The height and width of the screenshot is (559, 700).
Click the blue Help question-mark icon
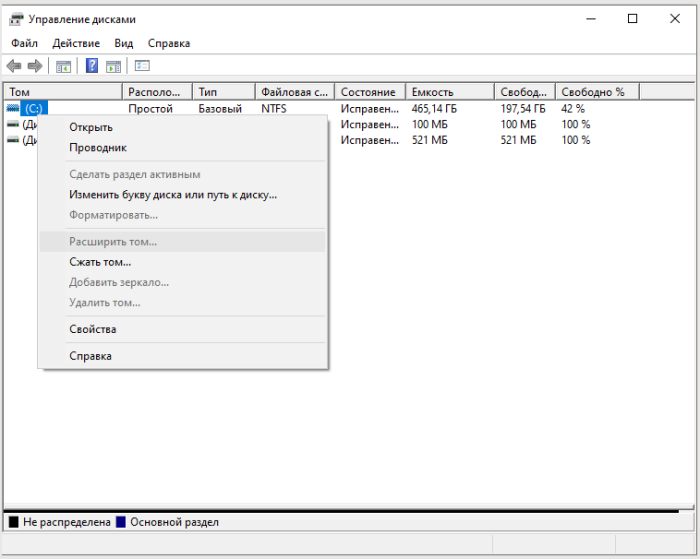coord(92,66)
